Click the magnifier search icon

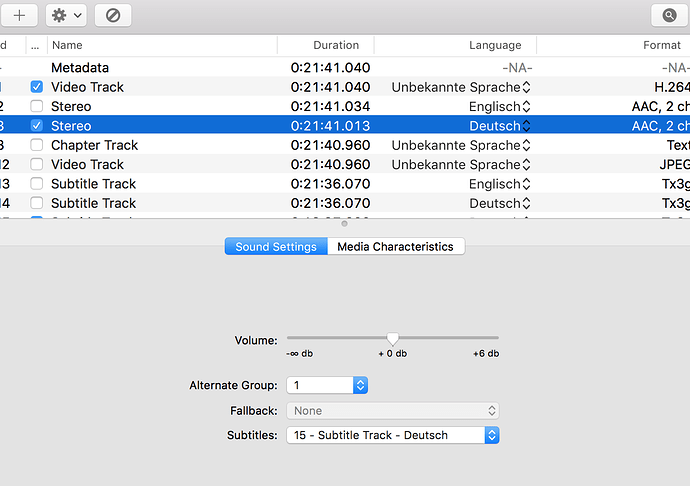coord(669,15)
